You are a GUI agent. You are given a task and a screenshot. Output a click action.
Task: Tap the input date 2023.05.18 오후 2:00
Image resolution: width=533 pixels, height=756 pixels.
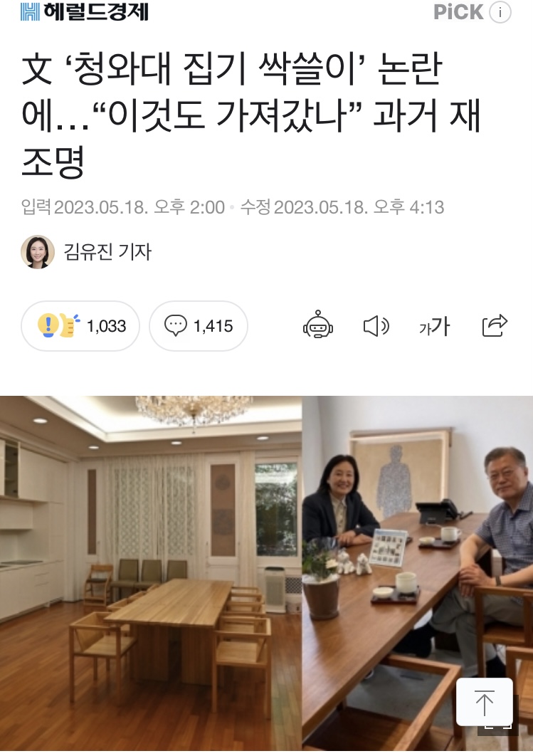(x=123, y=207)
